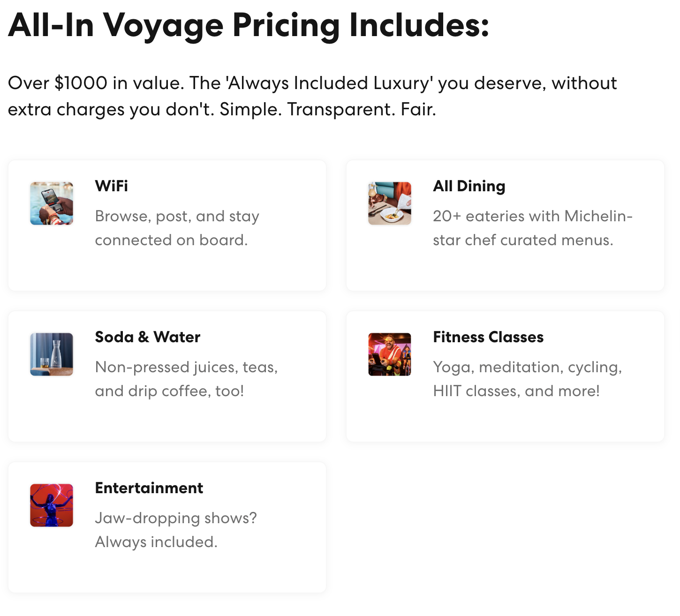Click 'Jaw-dropping shows? Always included.' text

(x=176, y=530)
